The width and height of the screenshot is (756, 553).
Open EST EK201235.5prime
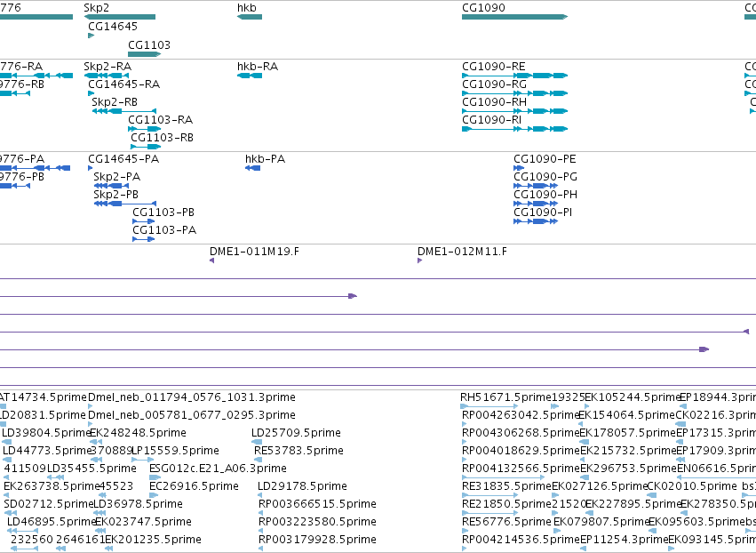click(x=153, y=539)
